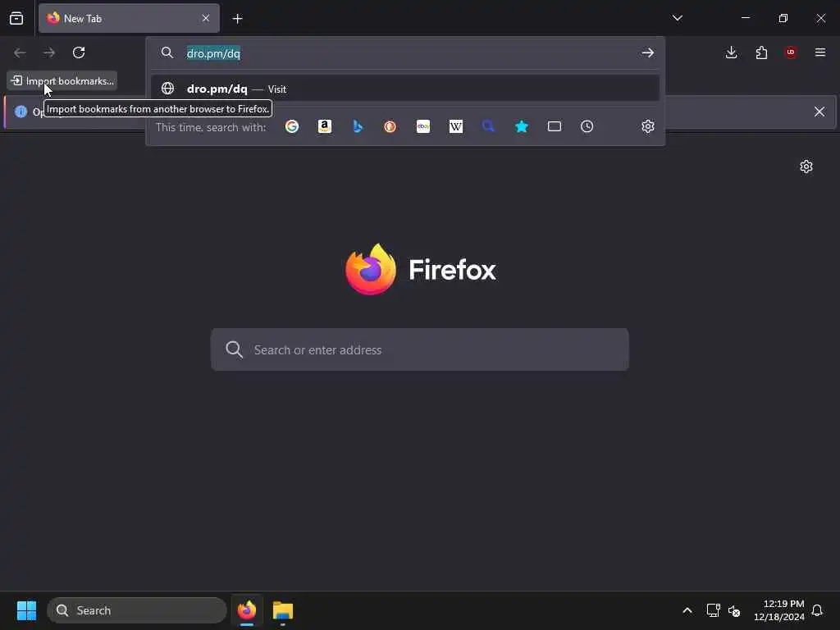Click the address bar containing dro.pm/dq
Screen dimensions: 840x630
point(407,53)
